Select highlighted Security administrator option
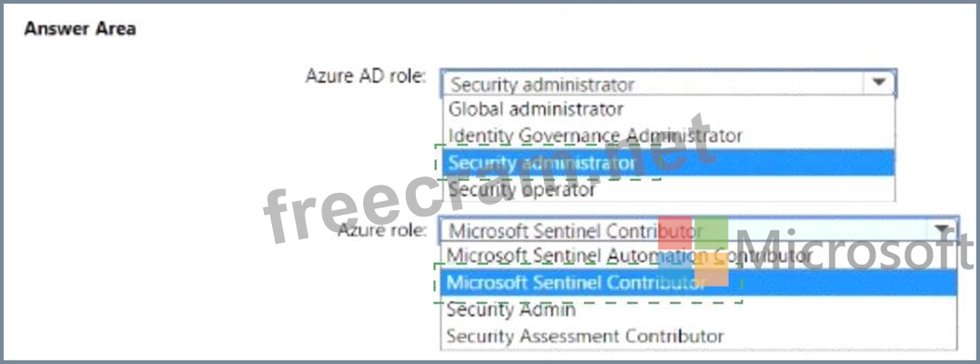This screenshot has height=364, width=980. click(541, 163)
